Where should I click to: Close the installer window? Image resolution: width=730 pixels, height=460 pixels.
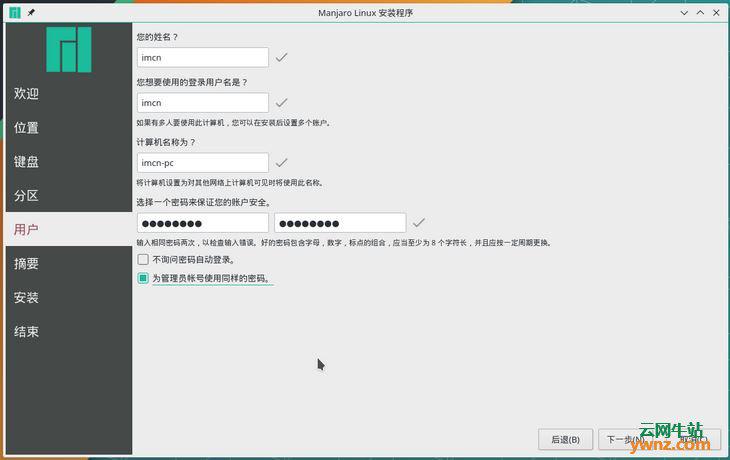[x=716, y=13]
